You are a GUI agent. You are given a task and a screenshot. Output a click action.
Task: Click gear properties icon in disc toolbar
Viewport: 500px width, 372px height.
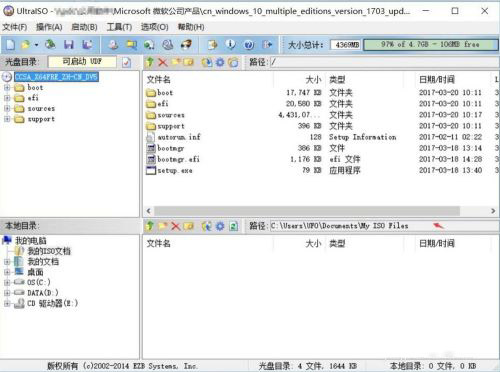(220, 62)
